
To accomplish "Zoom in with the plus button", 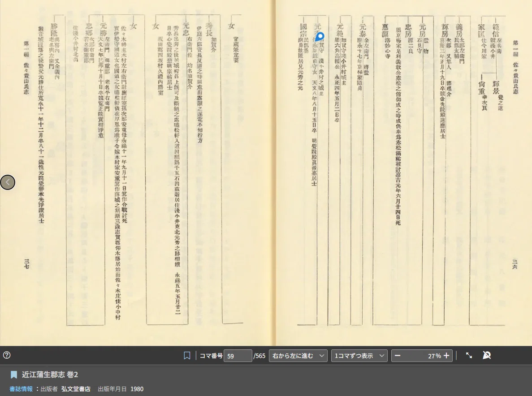I will pos(446,356).
